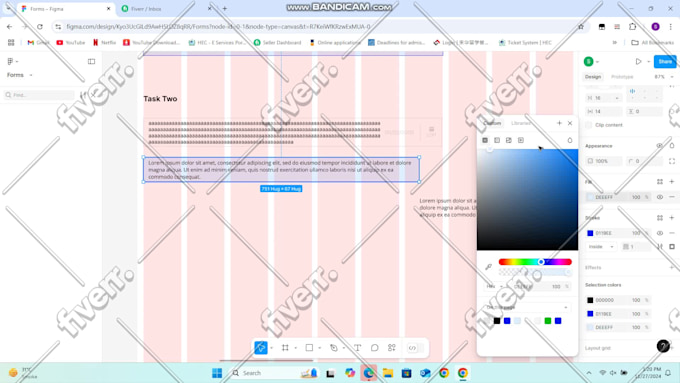Remove the DEEEFF fill with minus
This screenshot has height=383, width=680.
click(672, 197)
